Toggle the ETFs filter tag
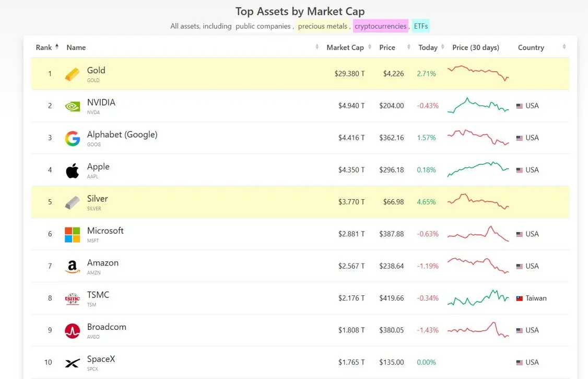 [420, 26]
